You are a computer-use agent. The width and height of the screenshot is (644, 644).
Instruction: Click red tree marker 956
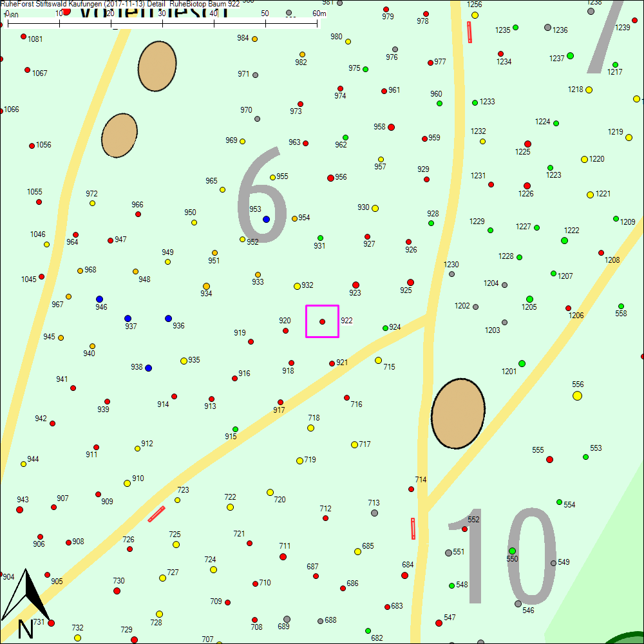pos(330,178)
